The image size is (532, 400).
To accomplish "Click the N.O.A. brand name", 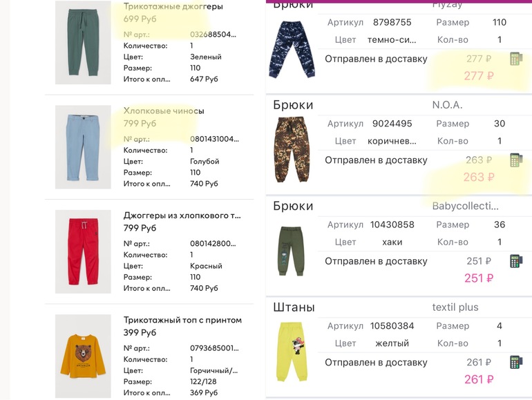I will point(447,105).
